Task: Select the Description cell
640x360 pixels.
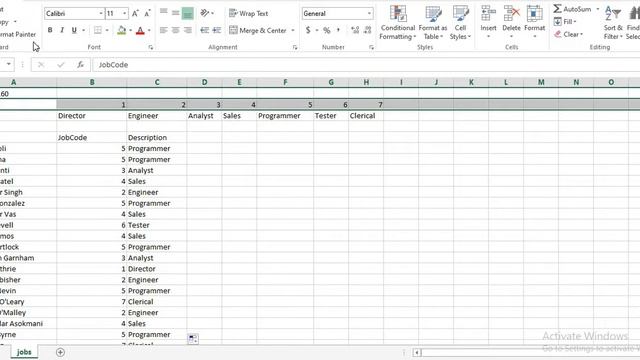Action: (x=157, y=138)
